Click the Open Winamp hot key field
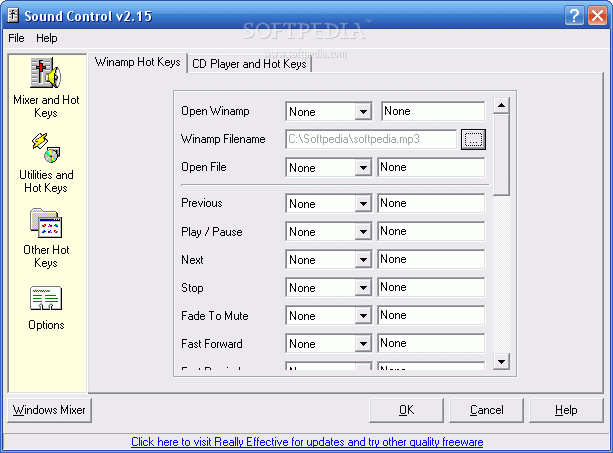This screenshot has width=613, height=453. coord(433,111)
